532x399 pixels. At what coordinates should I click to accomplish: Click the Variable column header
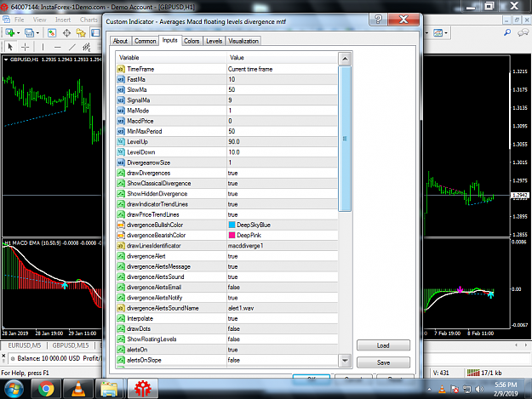(171, 58)
